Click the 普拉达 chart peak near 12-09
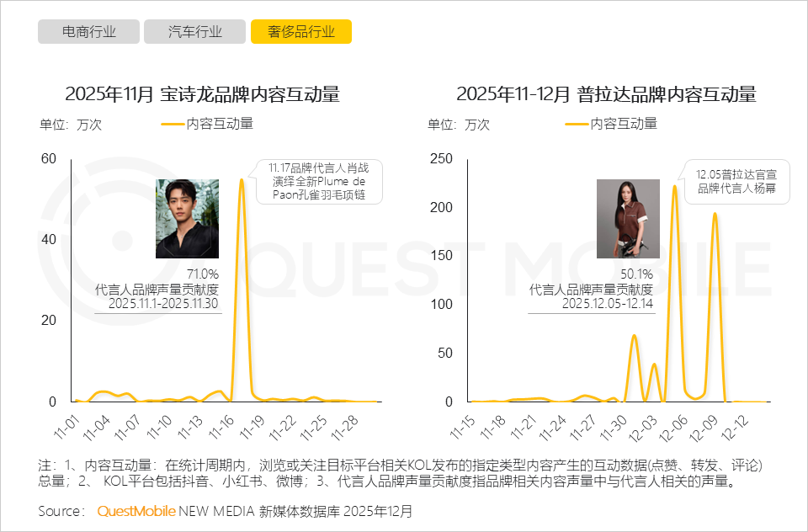Screen dimensions: 808x532 point(715,214)
